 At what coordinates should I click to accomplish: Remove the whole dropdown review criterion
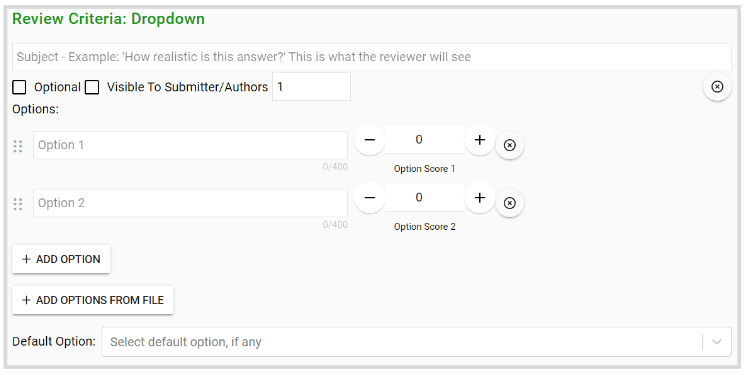point(717,87)
